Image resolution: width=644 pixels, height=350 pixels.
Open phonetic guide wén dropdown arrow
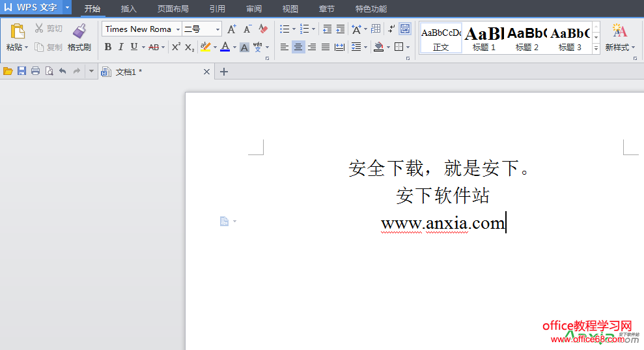pyautogui.click(x=268, y=48)
